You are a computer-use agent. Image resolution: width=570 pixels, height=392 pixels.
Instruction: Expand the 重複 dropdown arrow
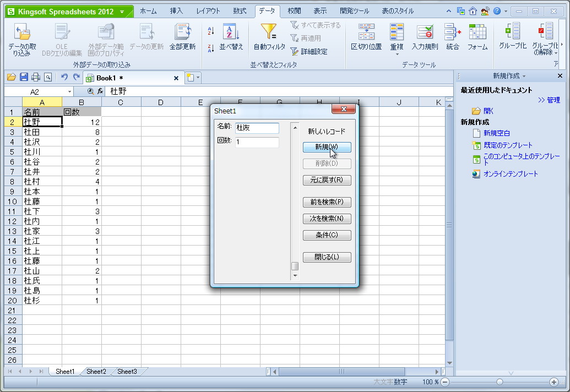coord(397,55)
